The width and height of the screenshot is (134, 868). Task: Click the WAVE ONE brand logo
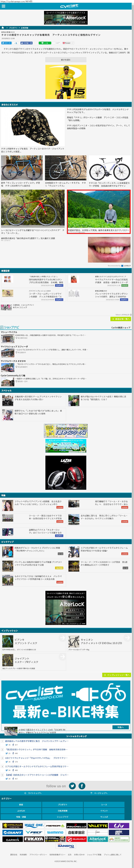[x=34, y=826]
